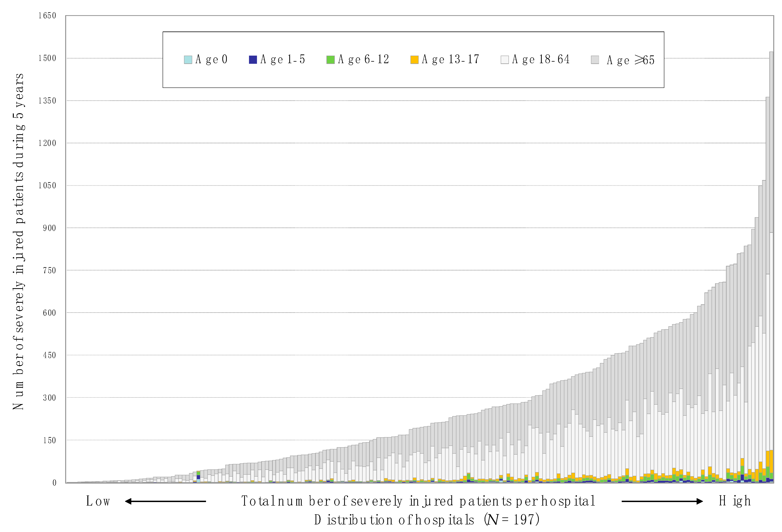Click the Age 0 legend color swatch

click(x=188, y=59)
